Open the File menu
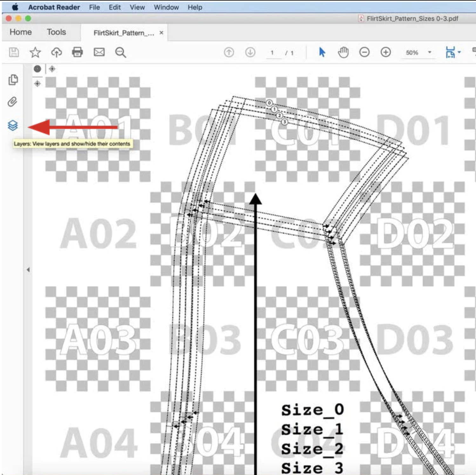The height and width of the screenshot is (475, 476). click(x=94, y=7)
